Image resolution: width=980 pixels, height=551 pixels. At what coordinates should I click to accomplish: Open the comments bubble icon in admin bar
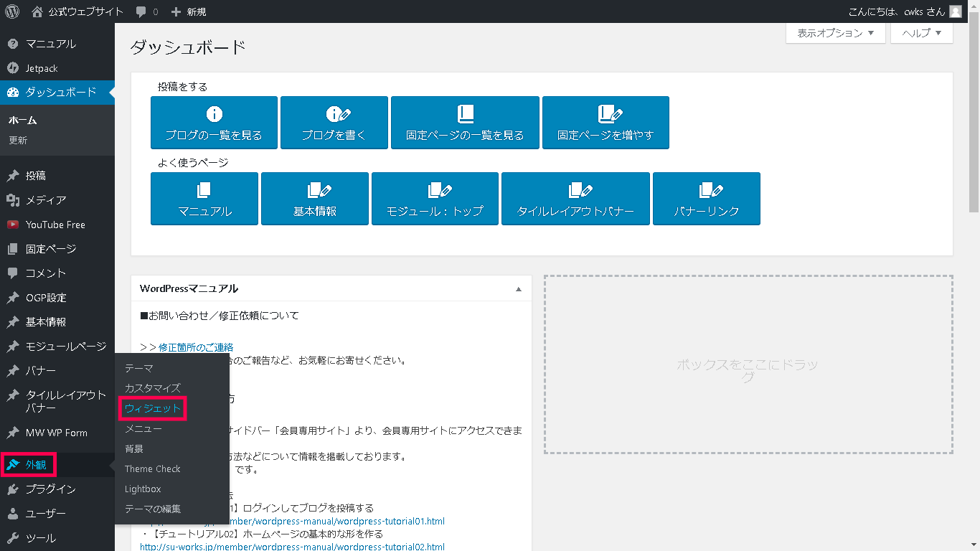pos(141,12)
